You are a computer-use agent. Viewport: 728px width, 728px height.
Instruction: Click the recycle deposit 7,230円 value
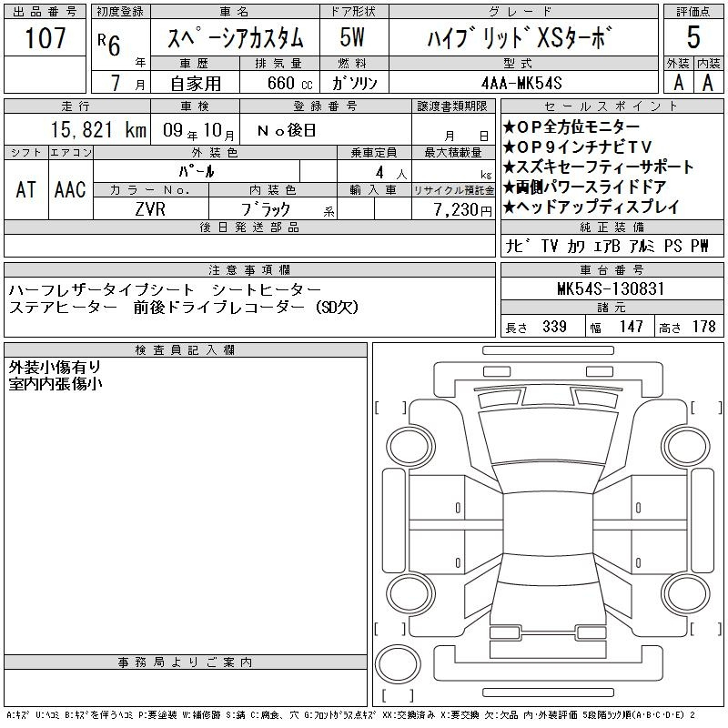pyautogui.click(x=453, y=209)
